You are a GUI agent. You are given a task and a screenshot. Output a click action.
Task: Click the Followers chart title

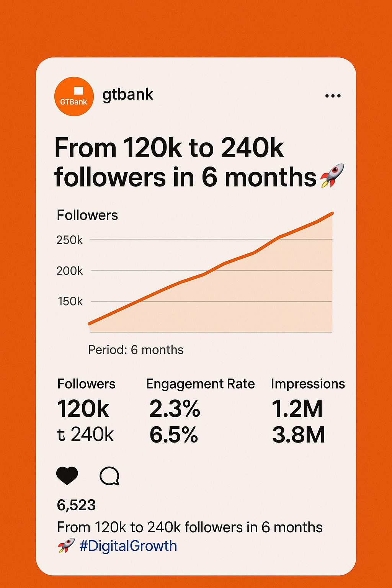87,215
